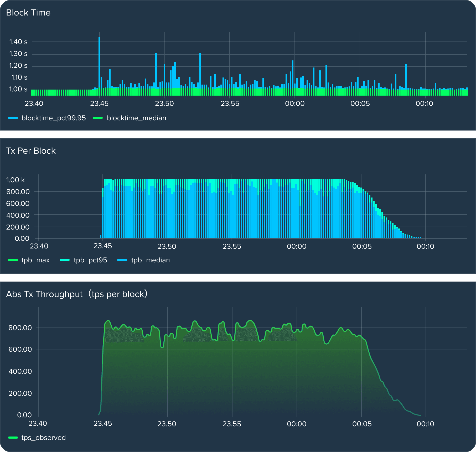Click the green line icon beside blocktime_median
The width and height of the screenshot is (476, 452).
click(x=98, y=118)
